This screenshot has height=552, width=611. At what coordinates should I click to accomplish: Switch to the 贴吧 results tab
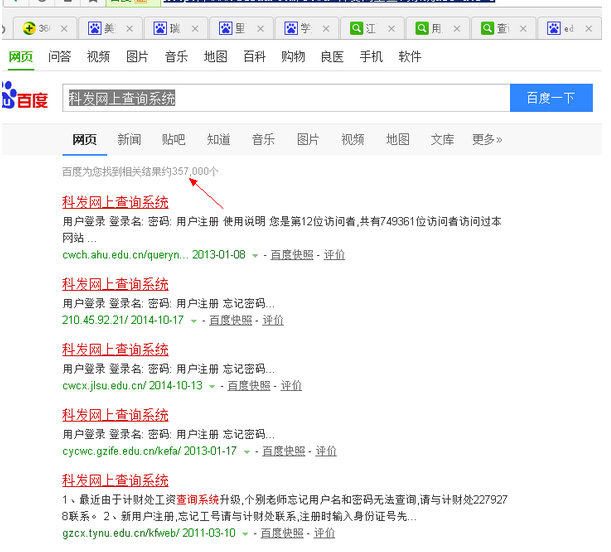point(174,139)
